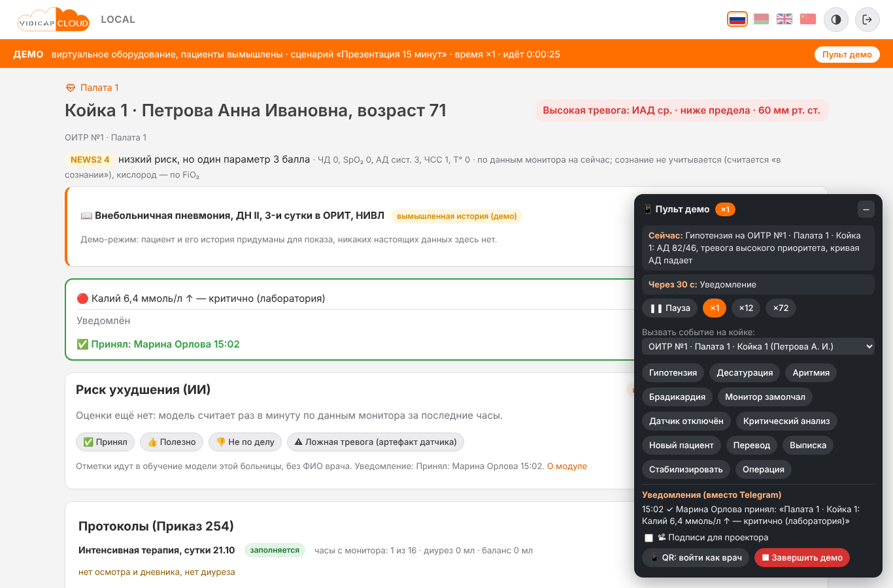Viewport: 893px width, 588px height.
Task: Set demo speed to ×72
Action: point(781,308)
